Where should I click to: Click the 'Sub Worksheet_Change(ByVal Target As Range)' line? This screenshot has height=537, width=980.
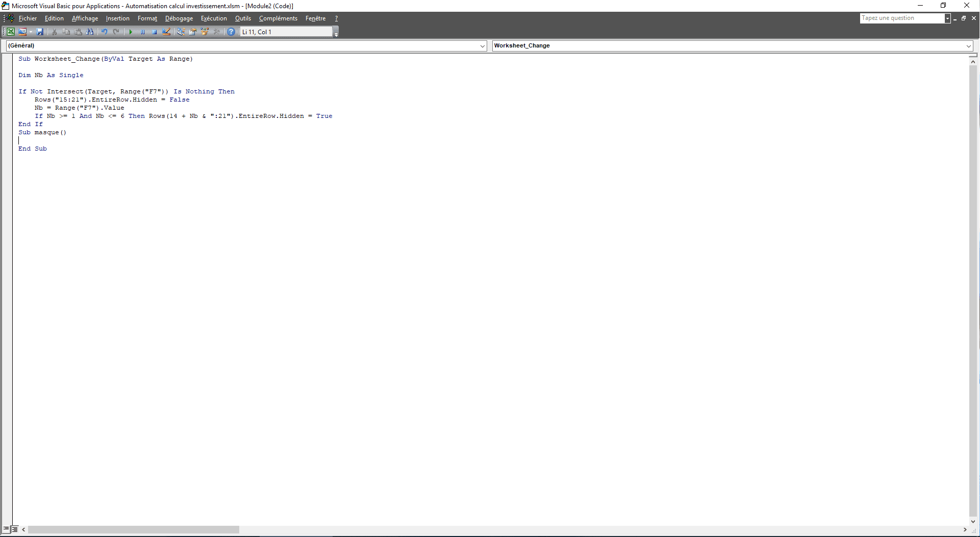click(106, 59)
